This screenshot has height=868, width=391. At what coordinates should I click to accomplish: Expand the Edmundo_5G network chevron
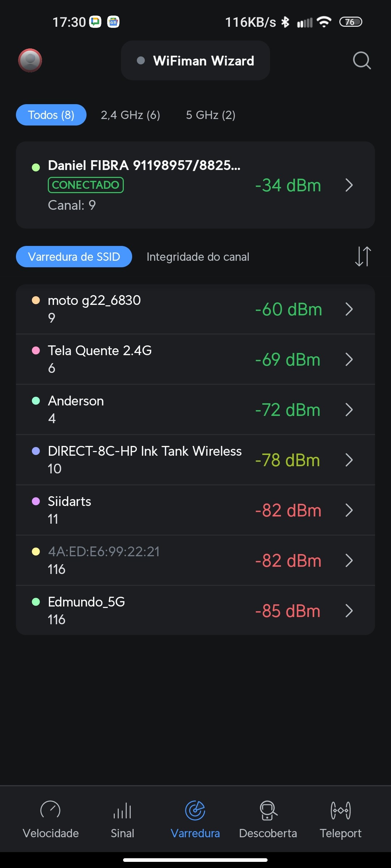coord(349,611)
